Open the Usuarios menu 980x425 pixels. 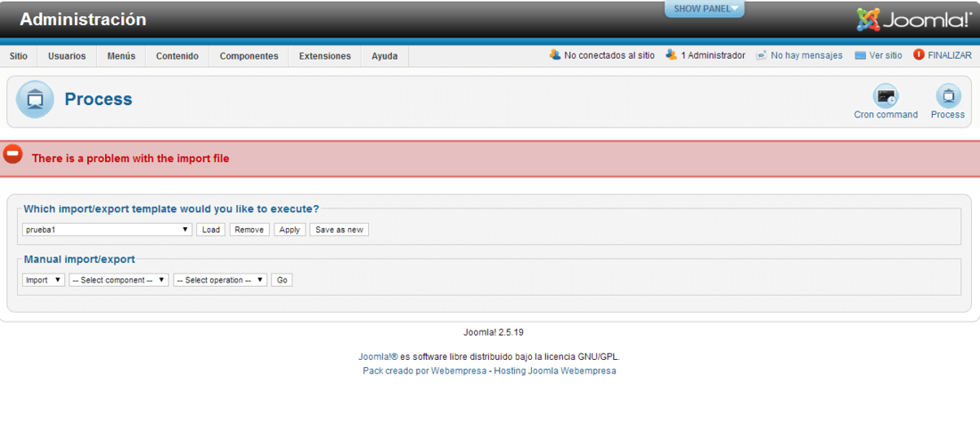coord(67,55)
